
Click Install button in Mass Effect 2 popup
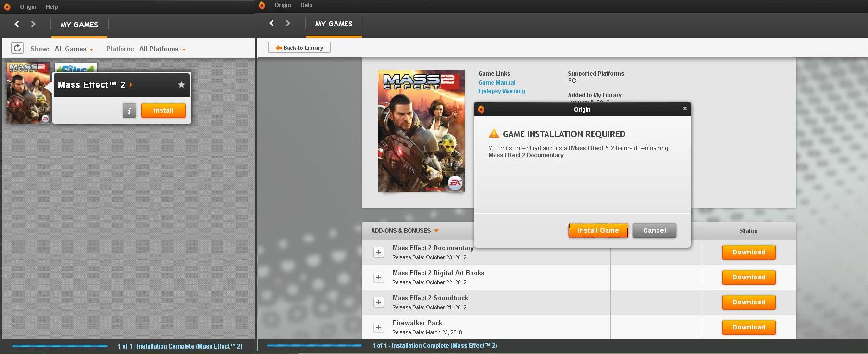click(x=163, y=111)
